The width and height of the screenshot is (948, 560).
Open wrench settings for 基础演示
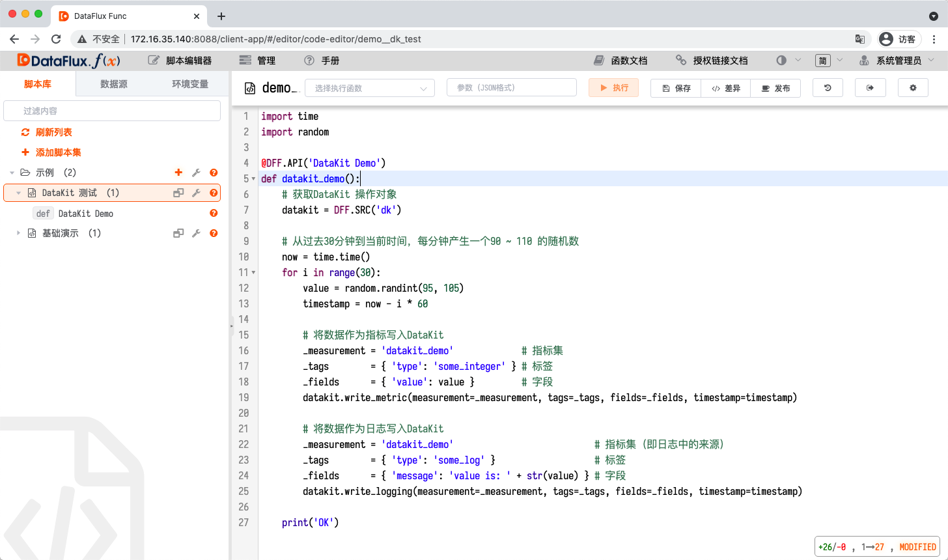pyautogui.click(x=196, y=233)
